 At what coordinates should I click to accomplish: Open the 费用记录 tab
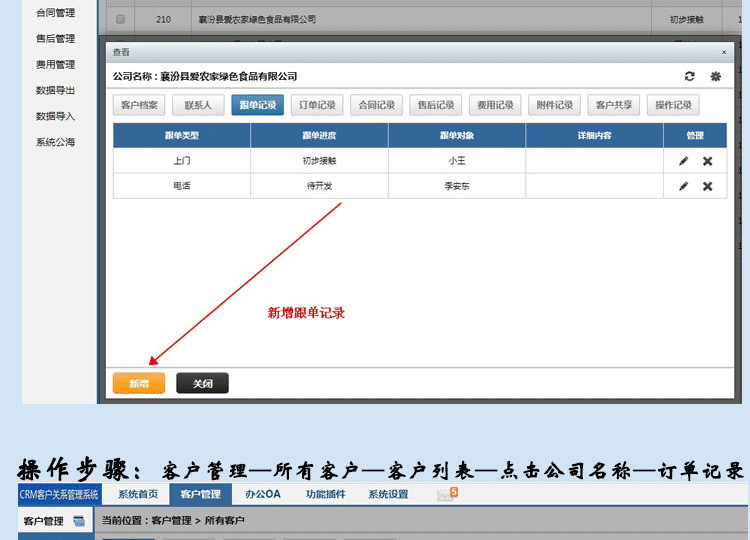click(495, 105)
